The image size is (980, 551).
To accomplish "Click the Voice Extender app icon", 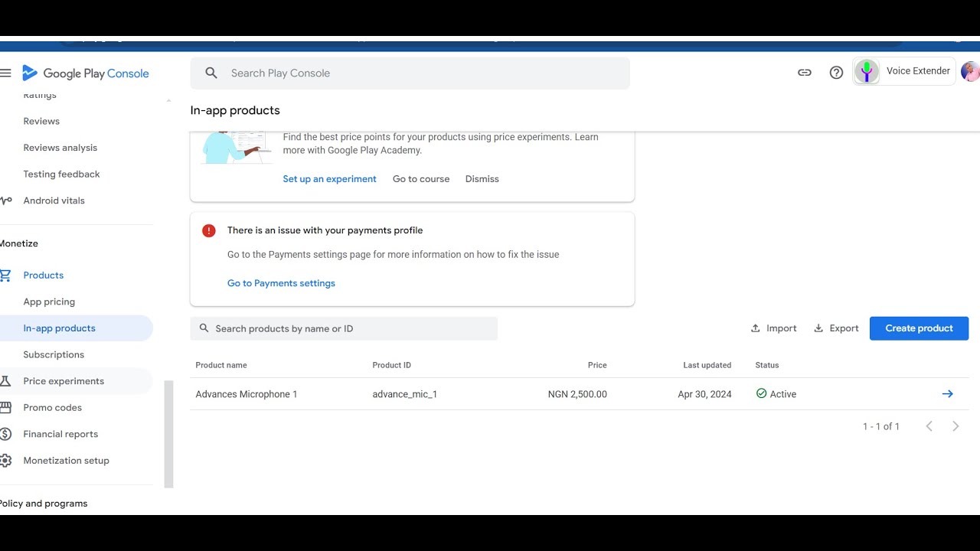I will click(867, 72).
